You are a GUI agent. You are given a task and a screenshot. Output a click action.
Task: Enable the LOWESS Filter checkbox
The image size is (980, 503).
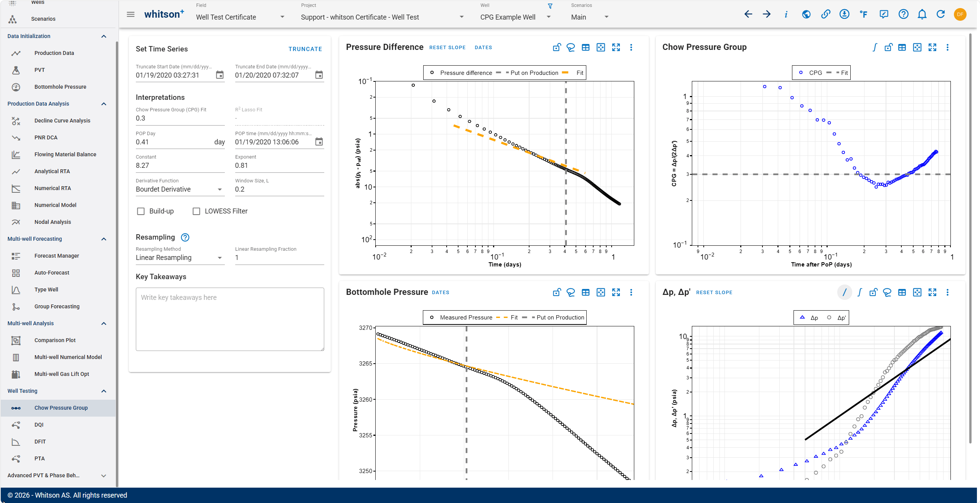tap(196, 211)
